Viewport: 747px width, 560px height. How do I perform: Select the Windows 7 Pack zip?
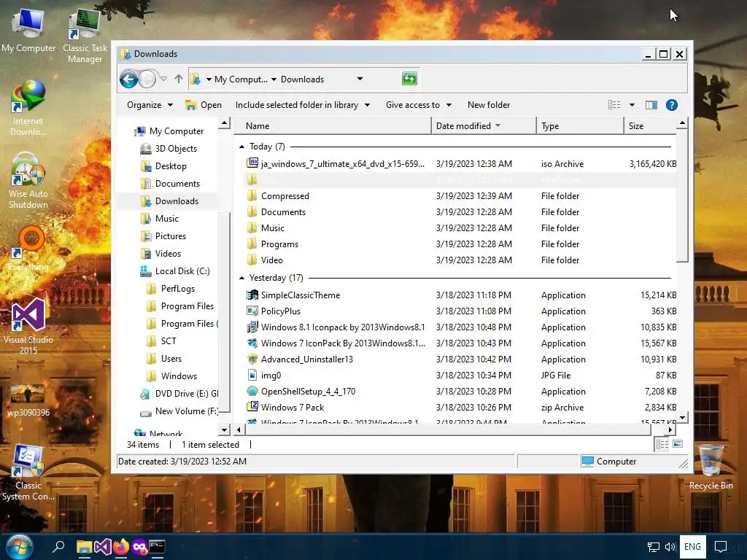point(461,407)
